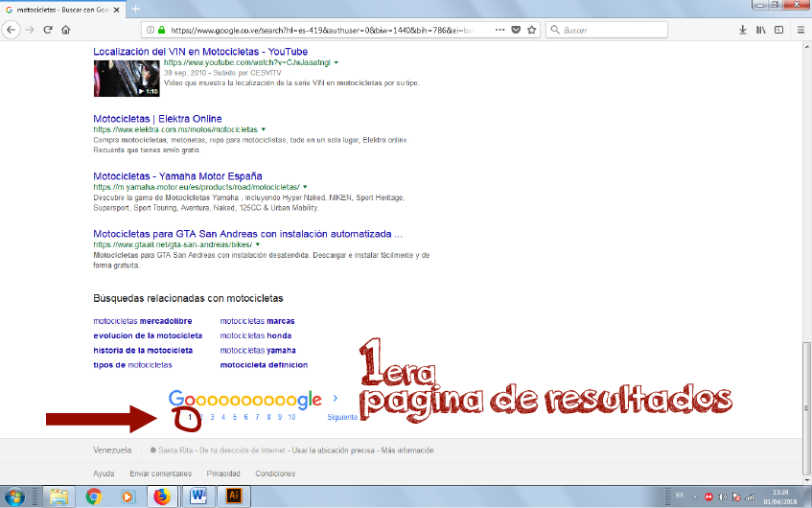The image size is (812, 508).
Task: Open a new browser tab
Action: point(135,9)
